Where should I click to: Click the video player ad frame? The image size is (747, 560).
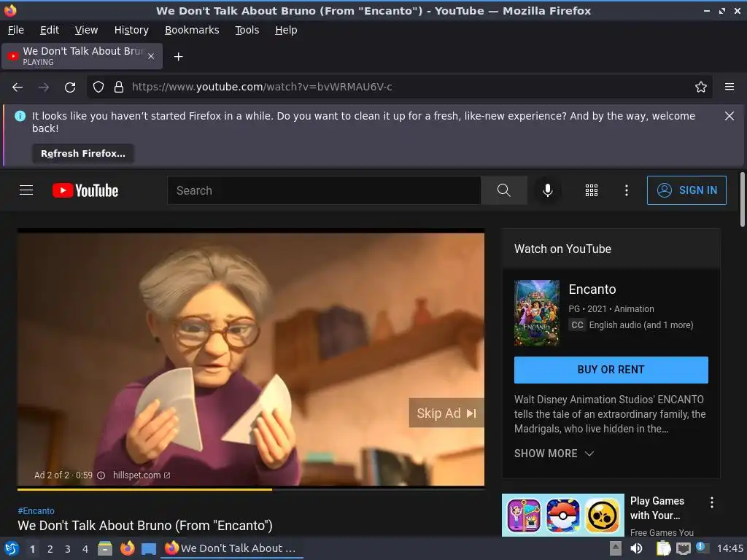tap(251, 359)
